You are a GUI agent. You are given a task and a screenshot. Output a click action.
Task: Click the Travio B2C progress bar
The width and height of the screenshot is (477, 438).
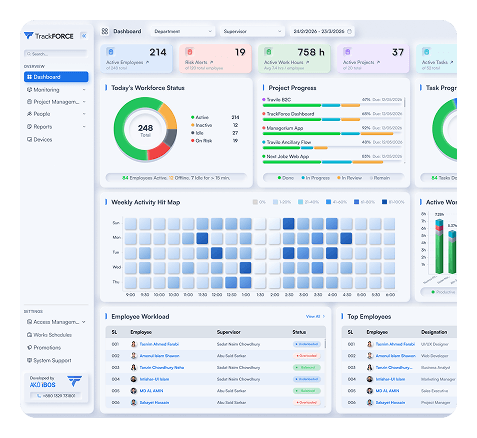click(332, 105)
